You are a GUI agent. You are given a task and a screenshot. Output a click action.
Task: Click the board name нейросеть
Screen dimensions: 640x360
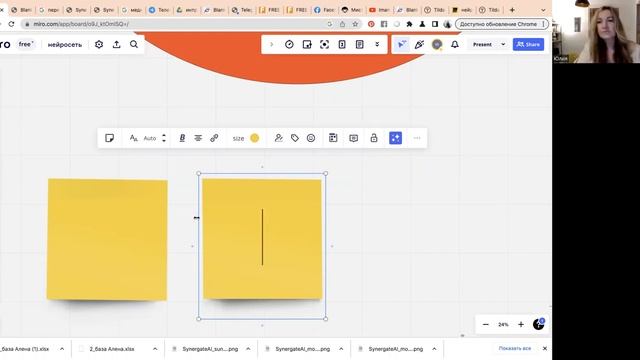coord(65,44)
